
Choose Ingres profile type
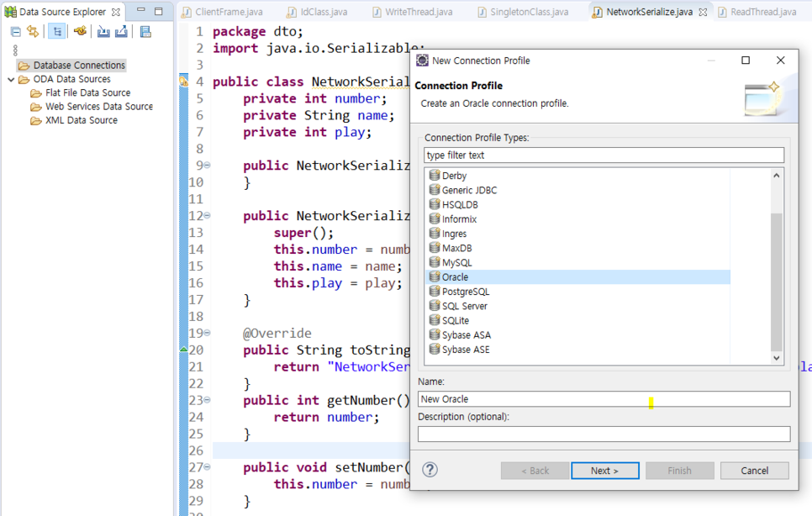(577, 234)
